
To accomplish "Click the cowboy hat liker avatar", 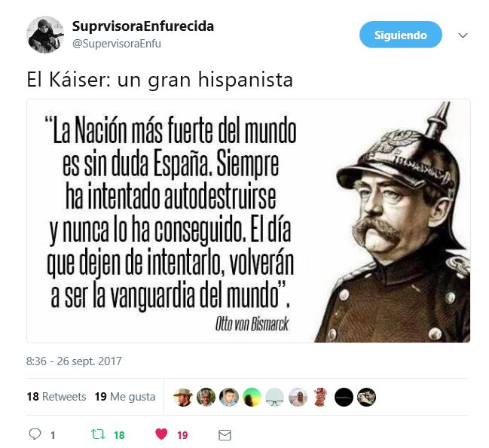I will [x=183, y=398].
